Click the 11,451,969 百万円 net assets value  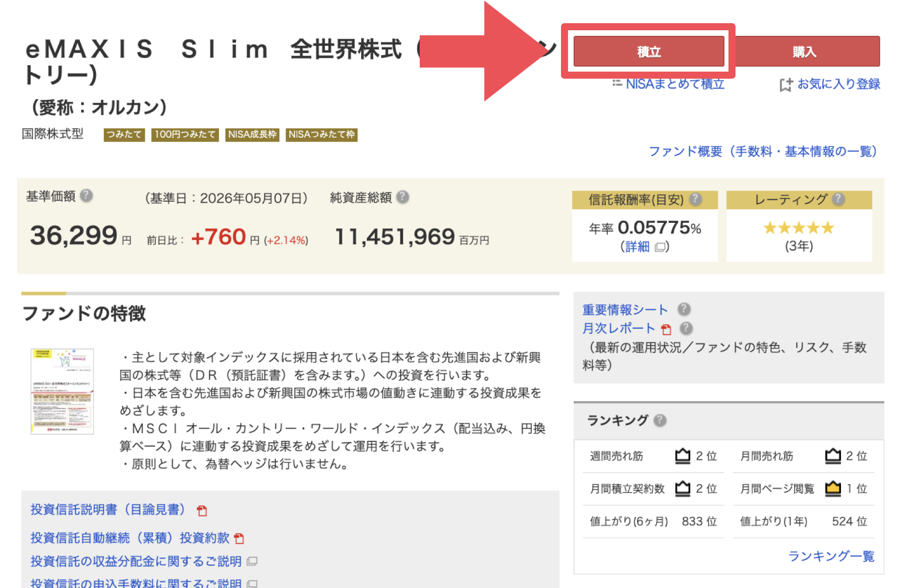[x=412, y=237]
